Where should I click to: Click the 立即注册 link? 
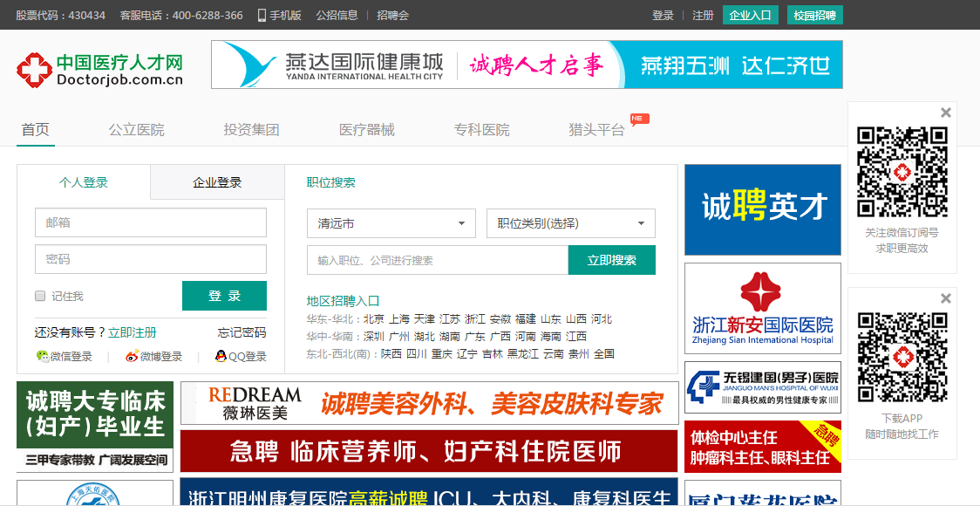[133, 332]
